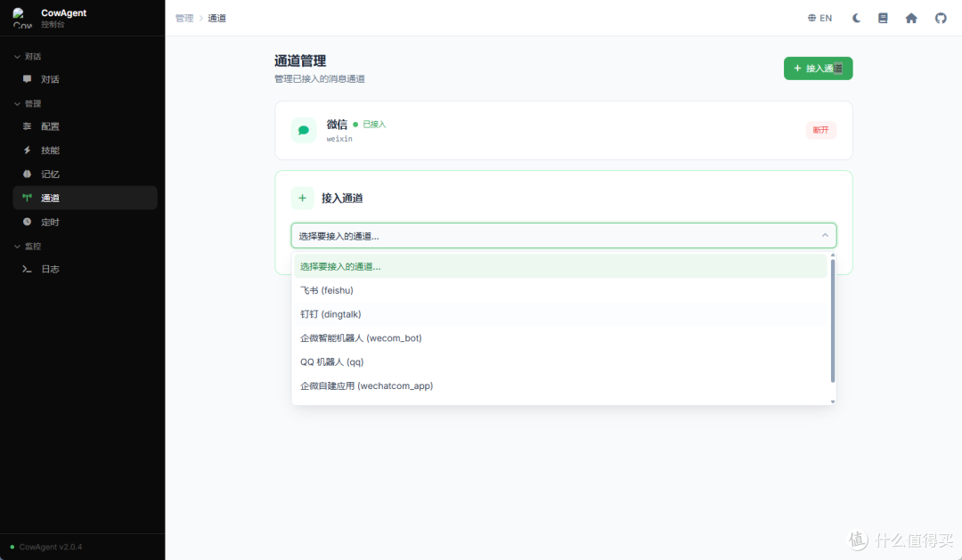Click the 微信 channel name
This screenshot has height=560, width=962.
click(337, 124)
